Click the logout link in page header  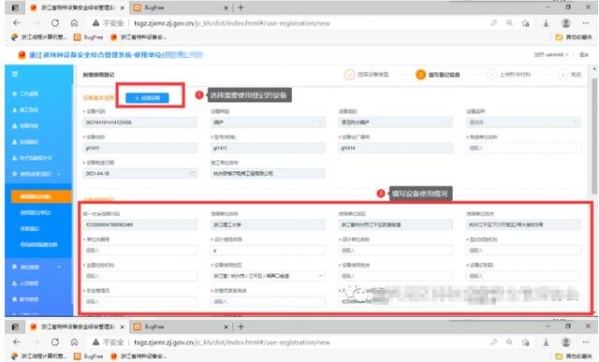584,55
